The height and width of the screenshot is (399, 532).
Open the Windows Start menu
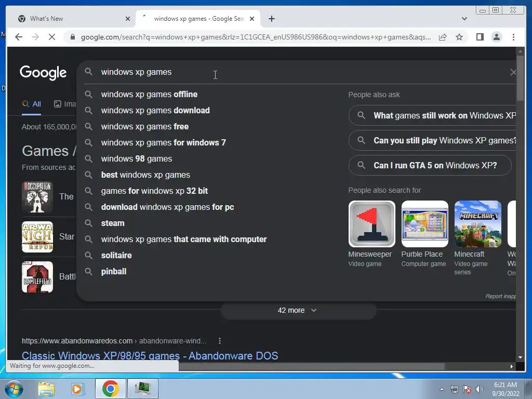point(14,389)
